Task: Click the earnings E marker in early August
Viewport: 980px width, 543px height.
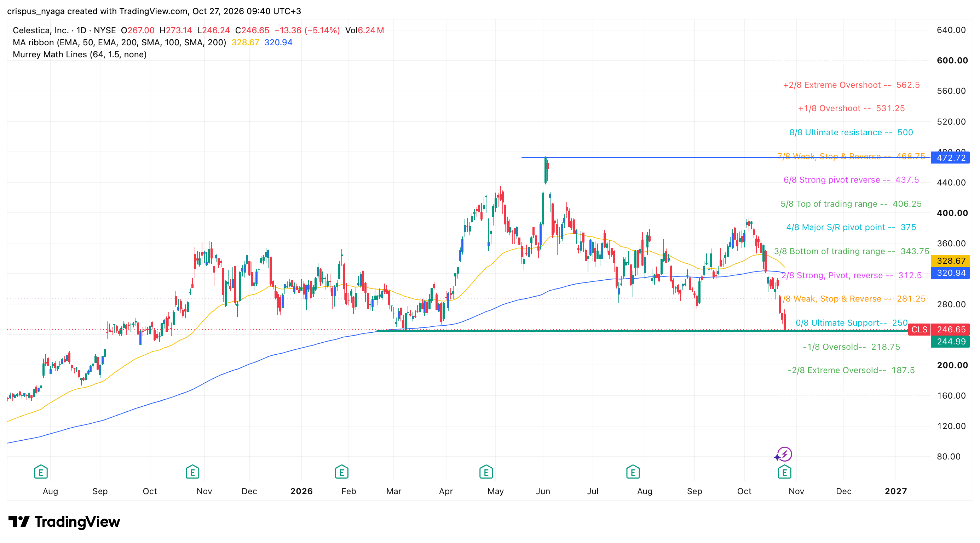Action: coord(41,472)
